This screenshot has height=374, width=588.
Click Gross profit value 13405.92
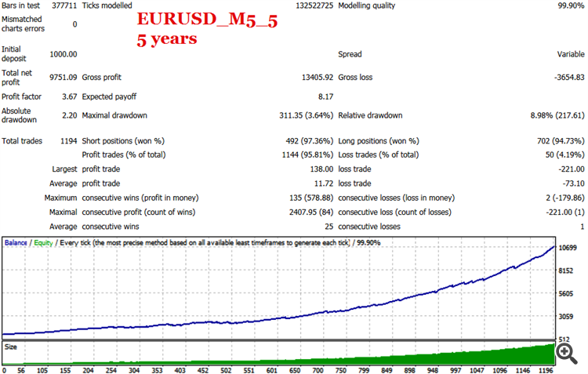point(318,78)
